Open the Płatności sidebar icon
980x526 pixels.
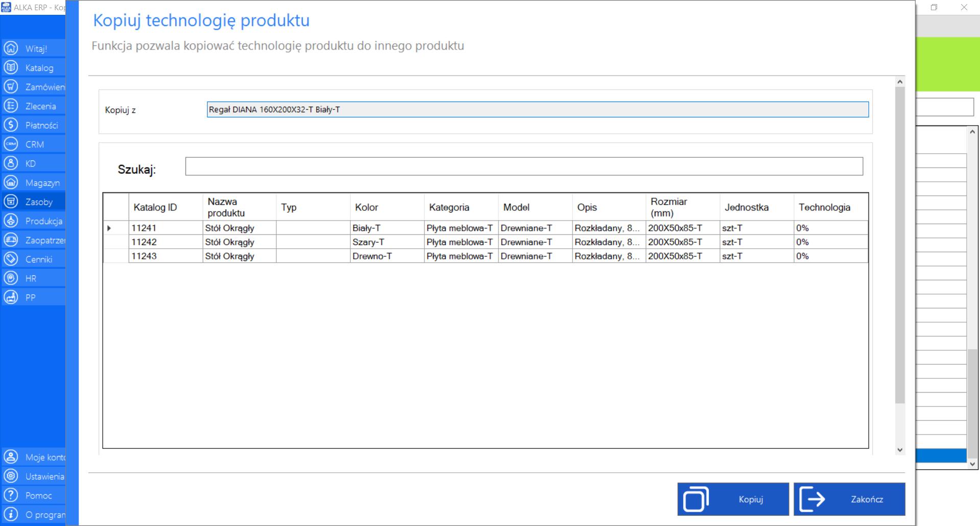click(11, 125)
